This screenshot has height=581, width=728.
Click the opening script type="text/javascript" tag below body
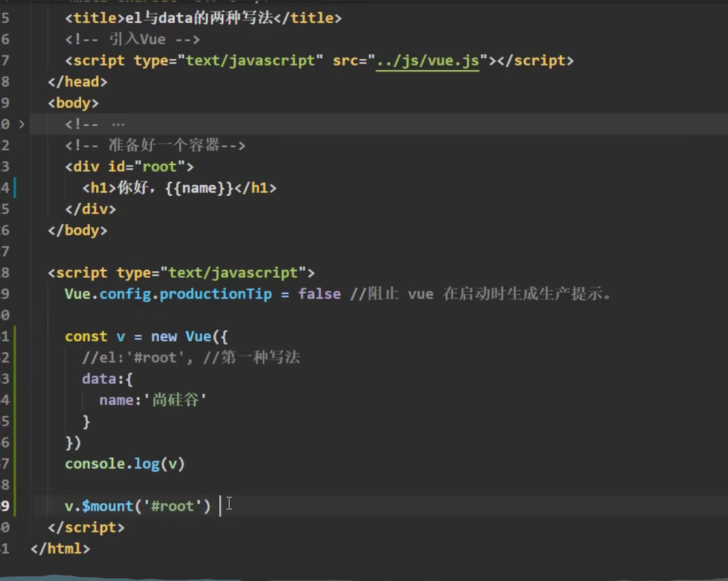pos(181,272)
